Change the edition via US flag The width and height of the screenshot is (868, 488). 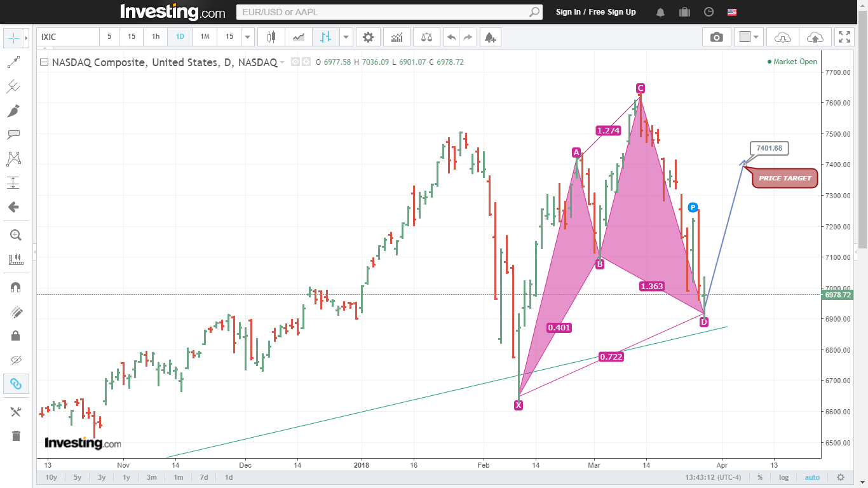pyautogui.click(x=732, y=12)
